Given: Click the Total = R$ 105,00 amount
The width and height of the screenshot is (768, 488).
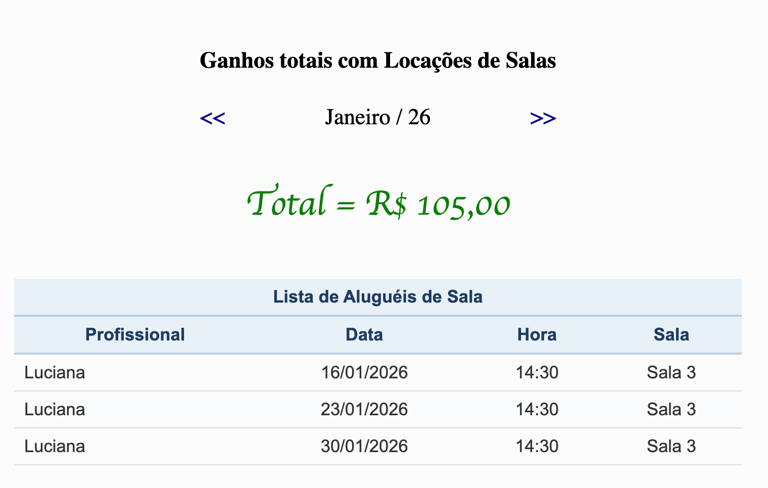Looking at the screenshot, I should point(379,201).
